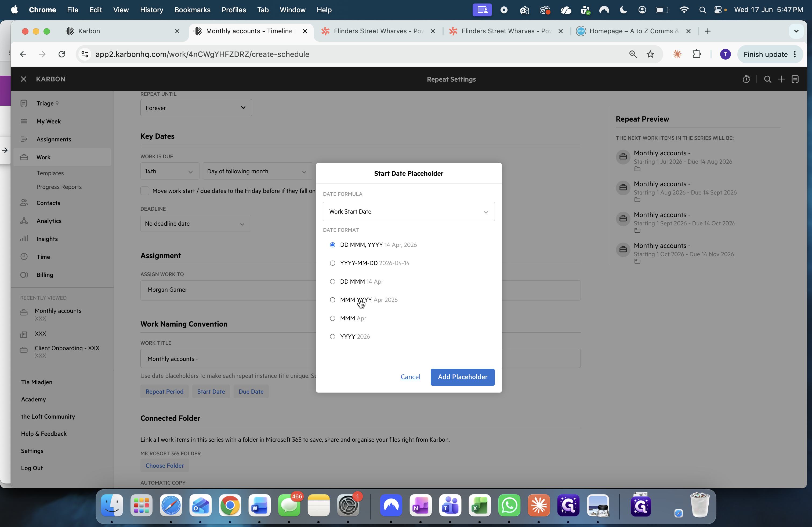Open Karbon search magnifier in header
812x527 pixels.
pyautogui.click(x=768, y=79)
